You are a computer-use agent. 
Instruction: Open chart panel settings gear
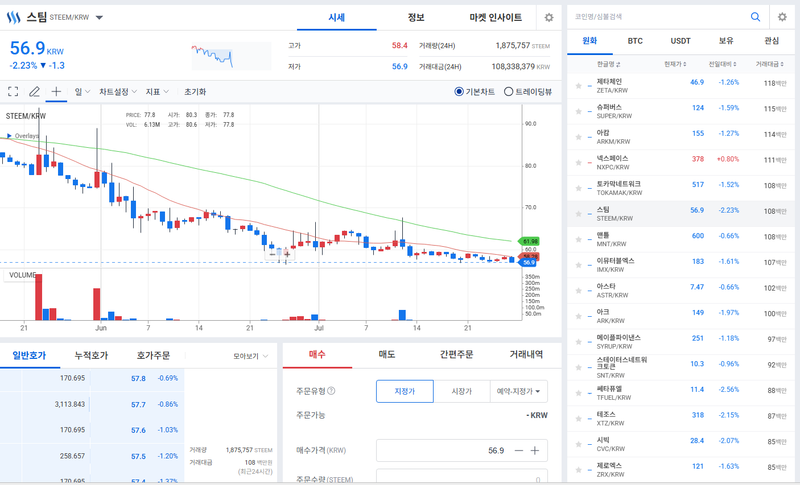coord(549,17)
